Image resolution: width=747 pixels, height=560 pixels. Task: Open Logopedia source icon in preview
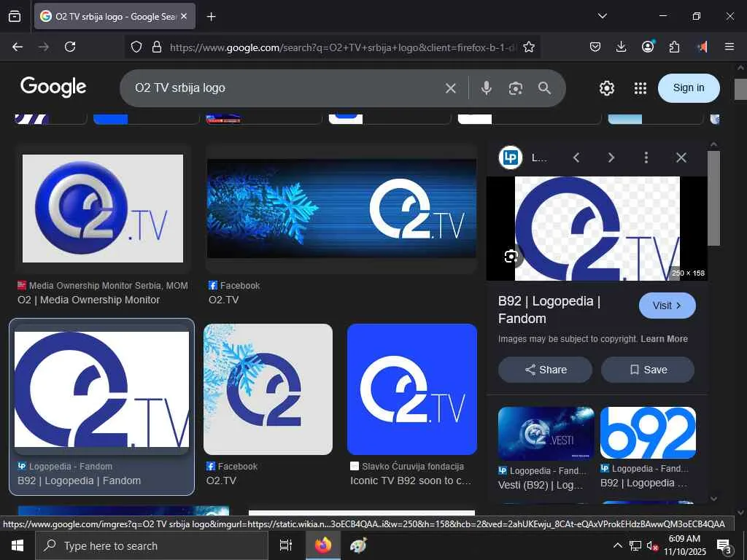[x=510, y=157]
